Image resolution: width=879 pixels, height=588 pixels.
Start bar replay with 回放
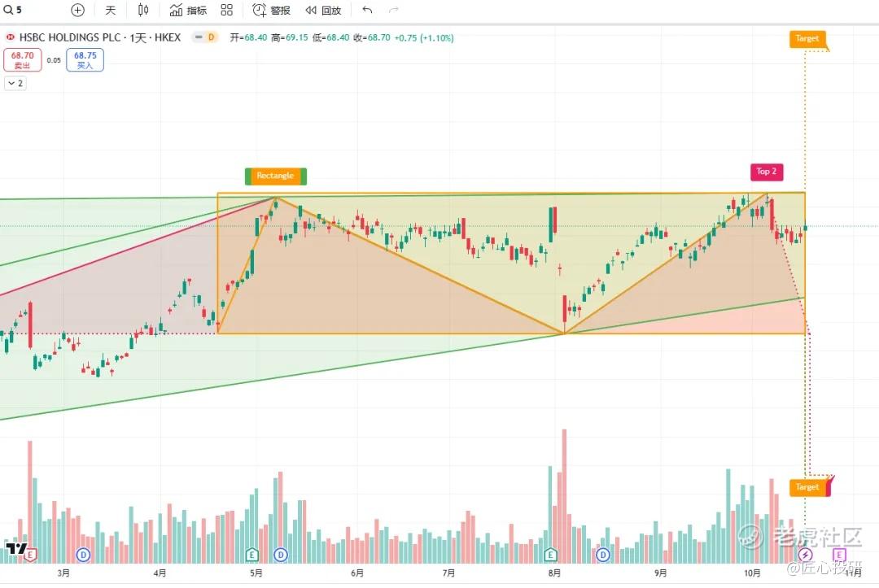323,10
